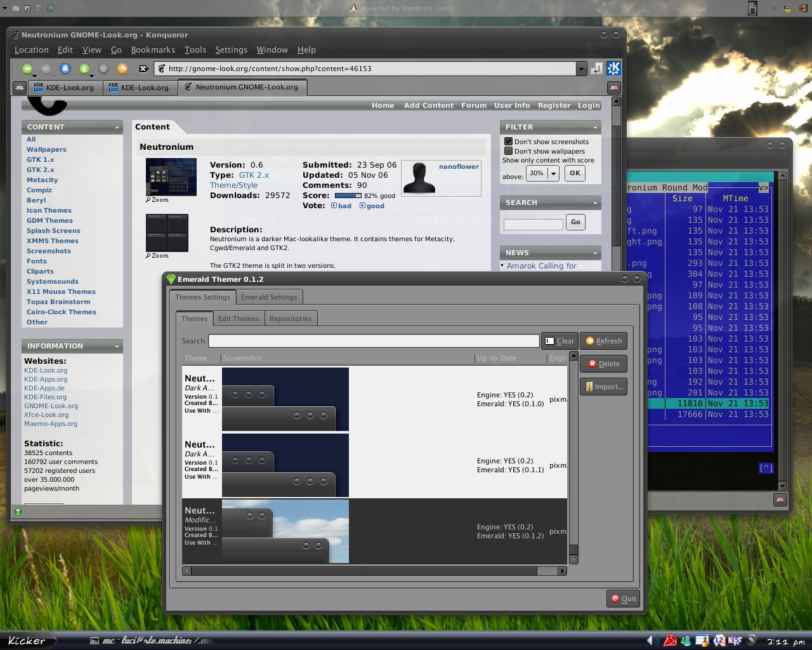Select the third Neutronium theme with clouds screenshot
812x650 pixels.
click(374, 531)
